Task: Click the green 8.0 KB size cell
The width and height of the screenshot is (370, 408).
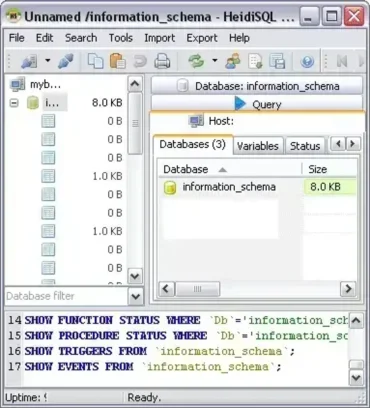Action: (330, 187)
